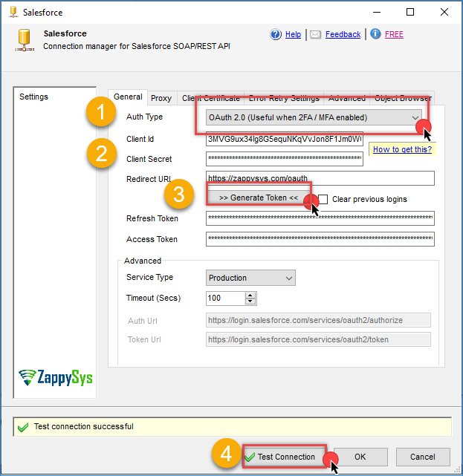
Task: Open the Object Browser tab
Action: 402,98
